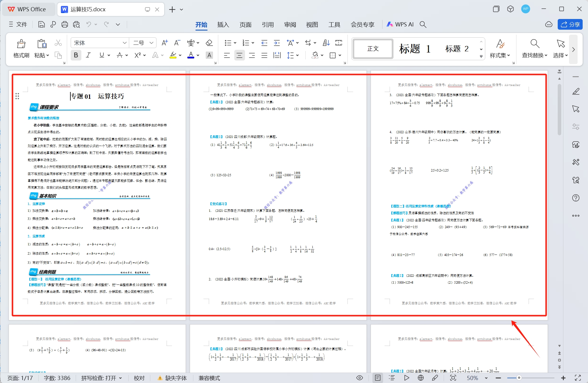This screenshot has width=588, height=383.
Task: Switch to the 插入 ribbon tab
Action: coord(223,25)
